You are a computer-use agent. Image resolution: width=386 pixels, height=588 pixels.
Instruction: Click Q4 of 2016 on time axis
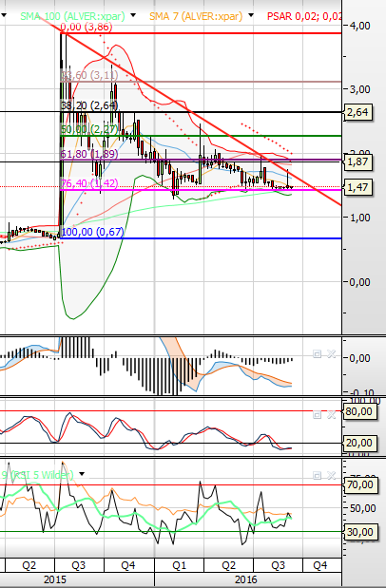point(319,565)
